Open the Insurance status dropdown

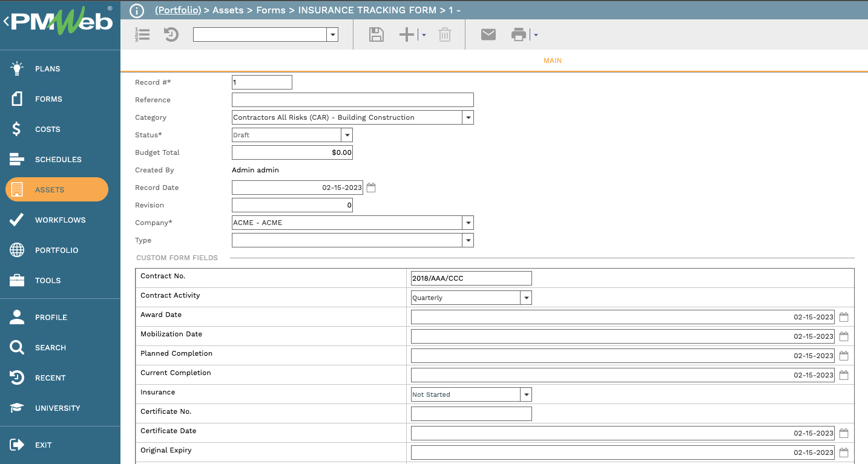point(526,394)
